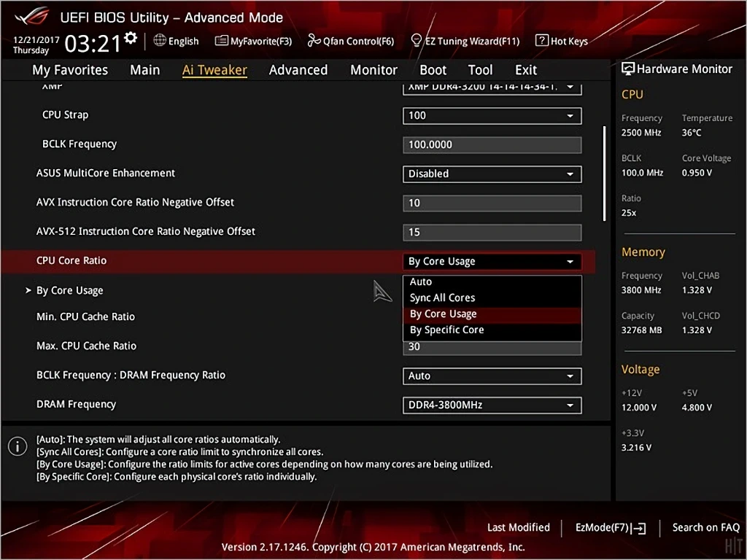Open the Advanced tab
747x560 pixels.
pos(298,70)
